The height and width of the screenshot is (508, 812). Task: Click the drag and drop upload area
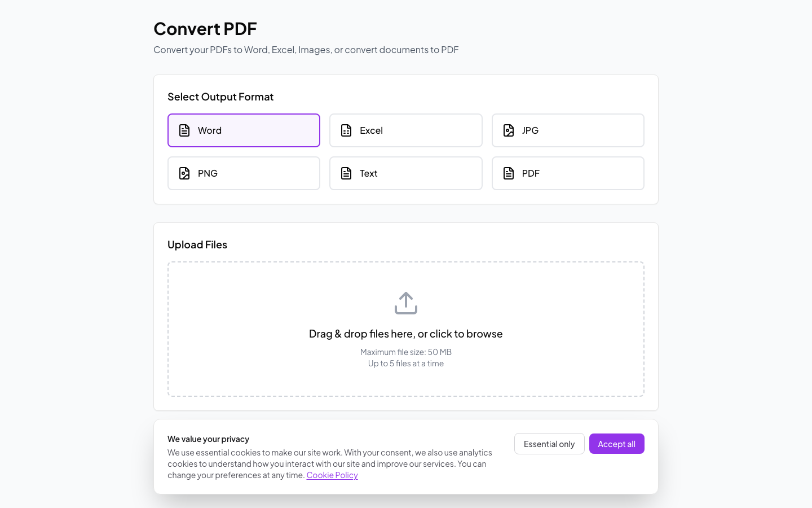(x=405, y=329)
